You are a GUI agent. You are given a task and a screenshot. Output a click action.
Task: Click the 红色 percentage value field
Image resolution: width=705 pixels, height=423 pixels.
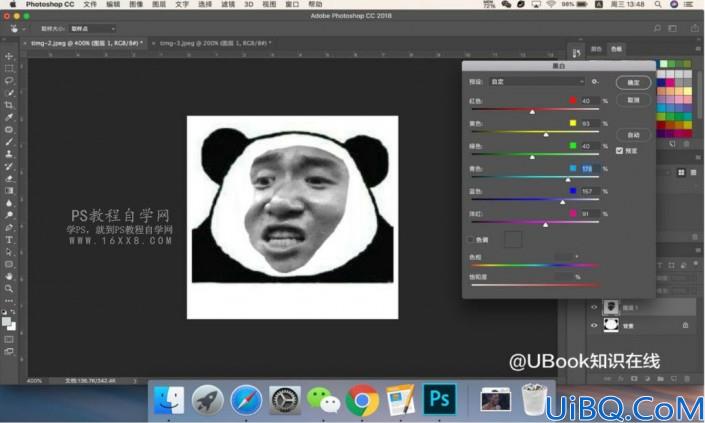click(590, 101)
